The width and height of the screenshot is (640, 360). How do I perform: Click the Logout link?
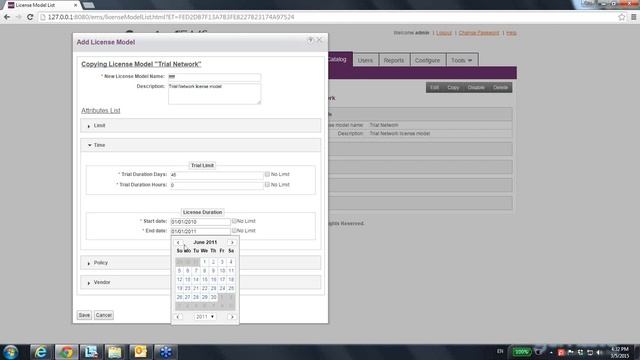[x=444, y=33]
